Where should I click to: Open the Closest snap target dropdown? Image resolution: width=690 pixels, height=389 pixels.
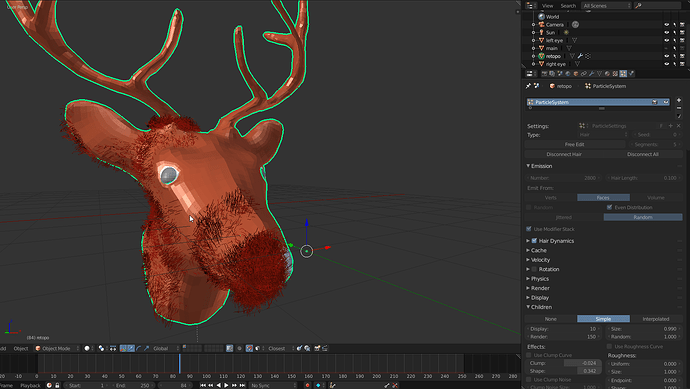coord(281,348)
